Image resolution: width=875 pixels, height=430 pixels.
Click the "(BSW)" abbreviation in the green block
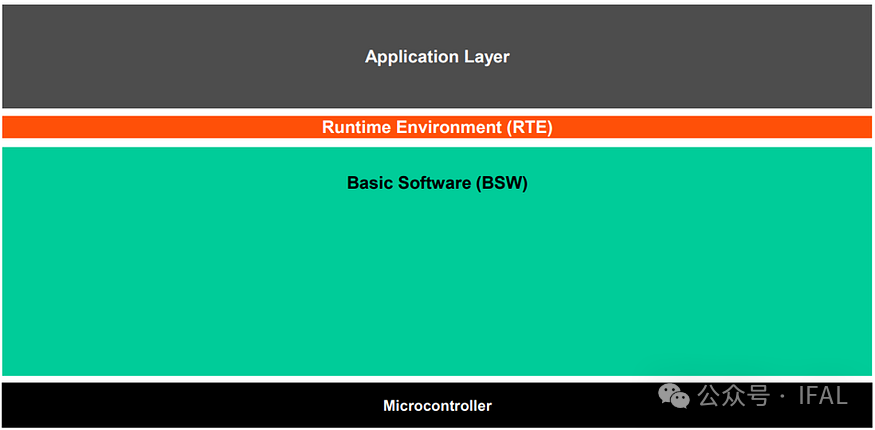[x=502, y=183]
